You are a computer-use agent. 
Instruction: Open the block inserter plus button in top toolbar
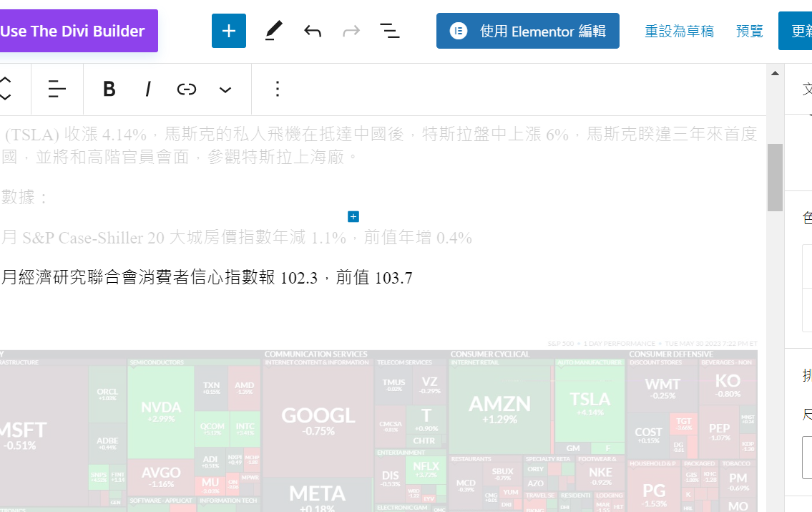click(229, 31)
